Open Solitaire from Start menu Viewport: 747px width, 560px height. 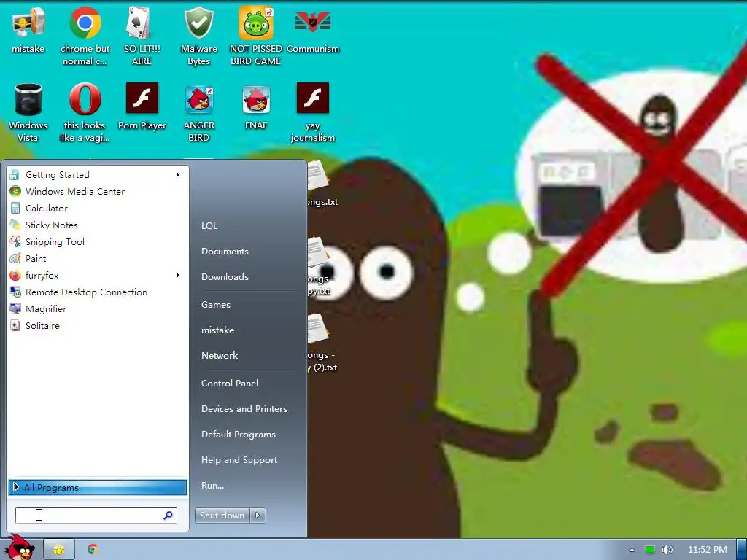97,326
